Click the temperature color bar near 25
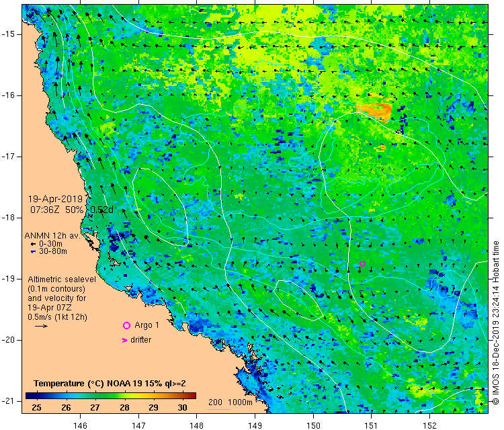 coord(36,396)
